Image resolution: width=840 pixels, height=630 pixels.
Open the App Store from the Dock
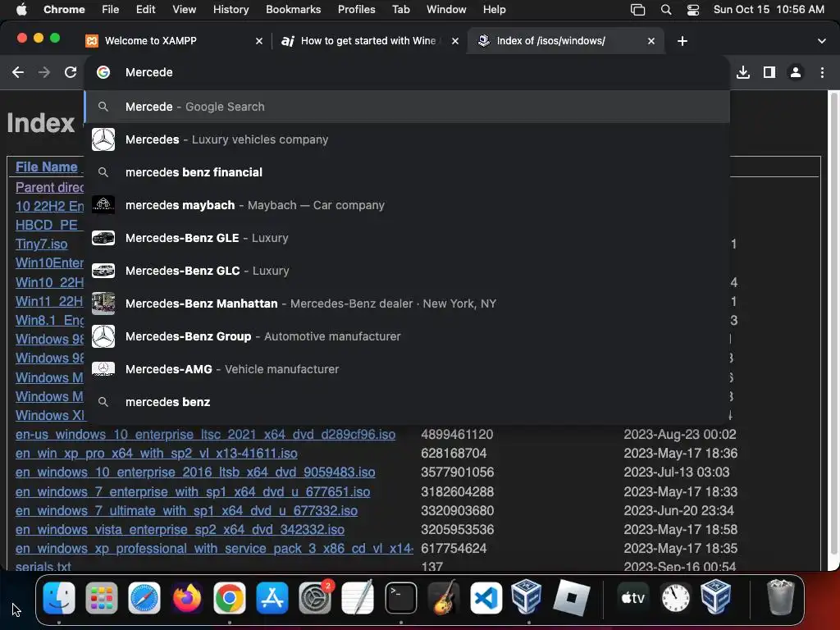click(x=272, y=598)
